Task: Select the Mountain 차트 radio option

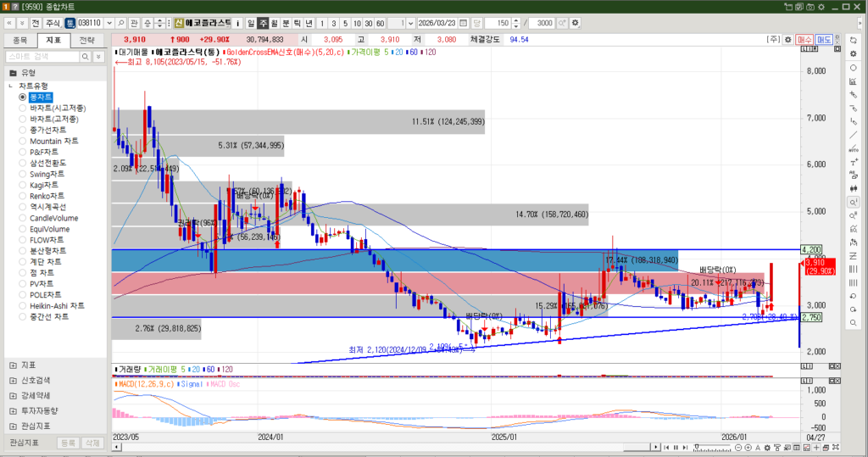Action: (23, 141)
